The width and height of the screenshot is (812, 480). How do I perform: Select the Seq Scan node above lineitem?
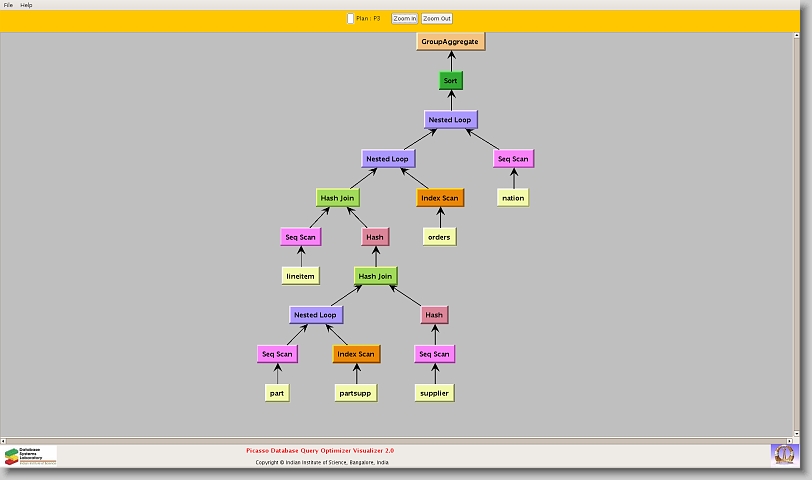pos(300,237)
